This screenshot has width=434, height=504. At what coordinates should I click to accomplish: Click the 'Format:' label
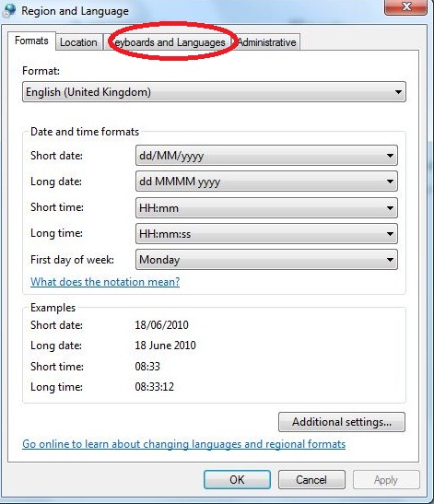41,71
